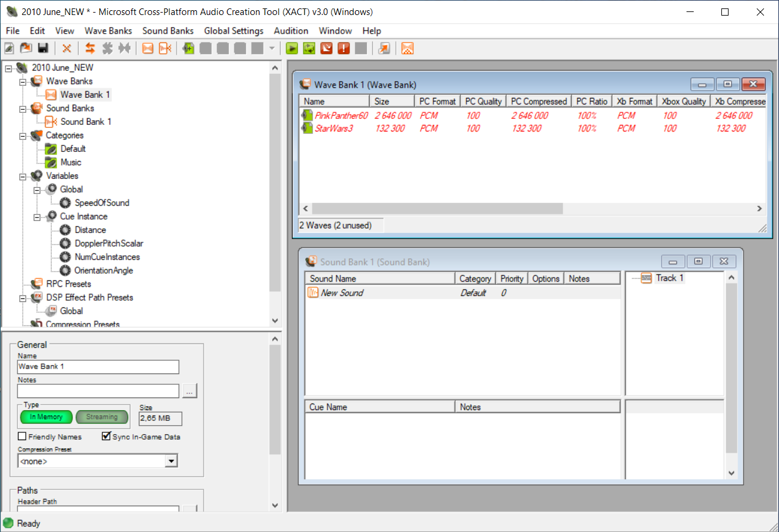This screenshot has height=532, width=779.
Task: Click the Open project toolbar icon
Action: point(26,49)
